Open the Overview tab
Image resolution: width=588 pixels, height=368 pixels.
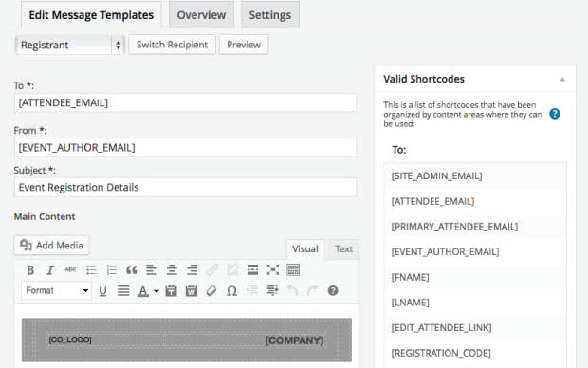[201, 15]
